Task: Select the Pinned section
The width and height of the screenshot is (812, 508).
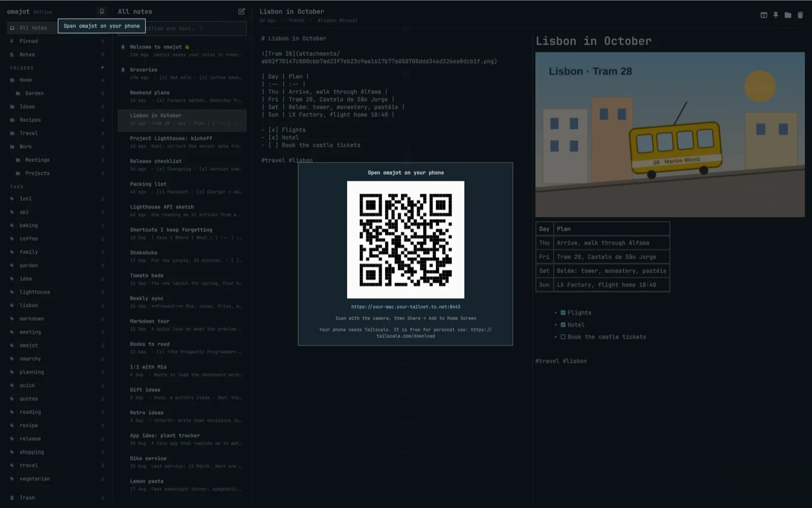Action: 57,41
